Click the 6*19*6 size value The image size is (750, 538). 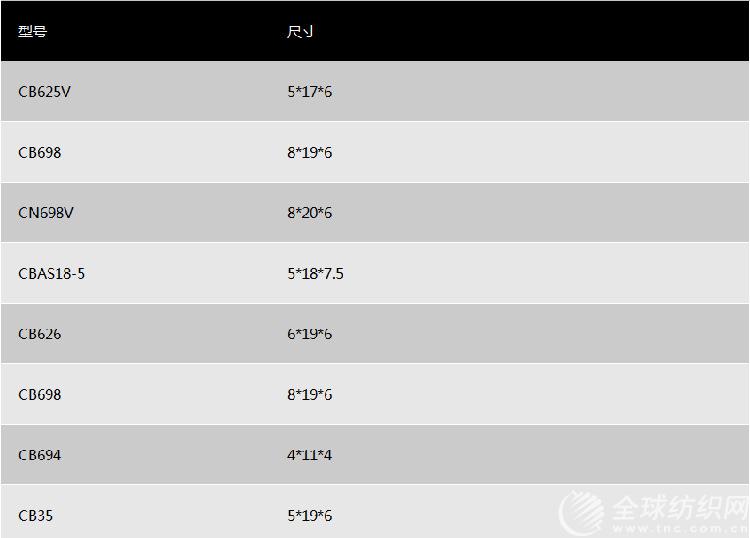click(309, 334)
